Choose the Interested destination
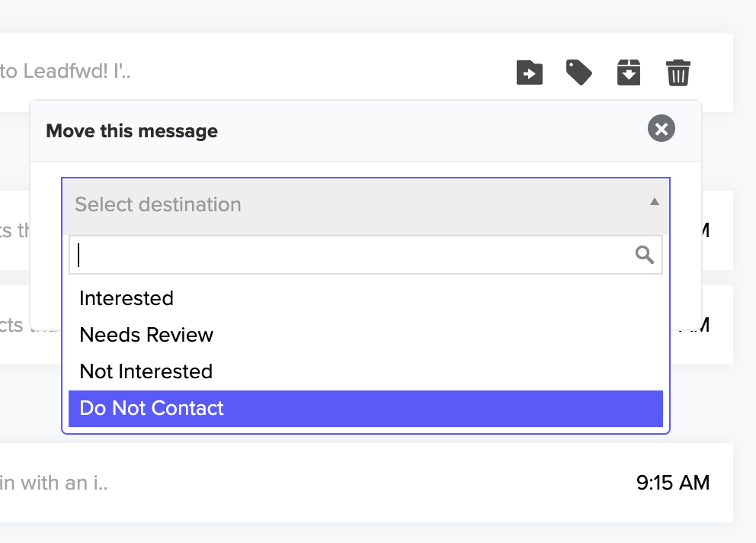756x543 pixels. coord(127,298)
